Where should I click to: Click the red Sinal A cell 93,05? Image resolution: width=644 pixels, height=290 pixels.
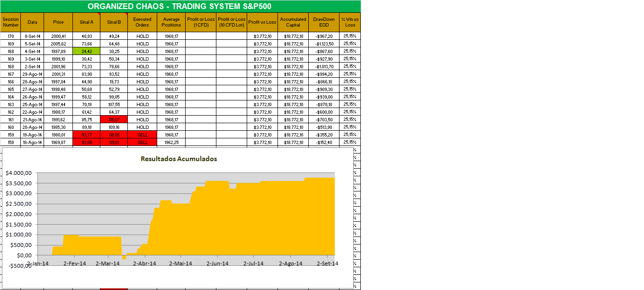coord(87,142)
